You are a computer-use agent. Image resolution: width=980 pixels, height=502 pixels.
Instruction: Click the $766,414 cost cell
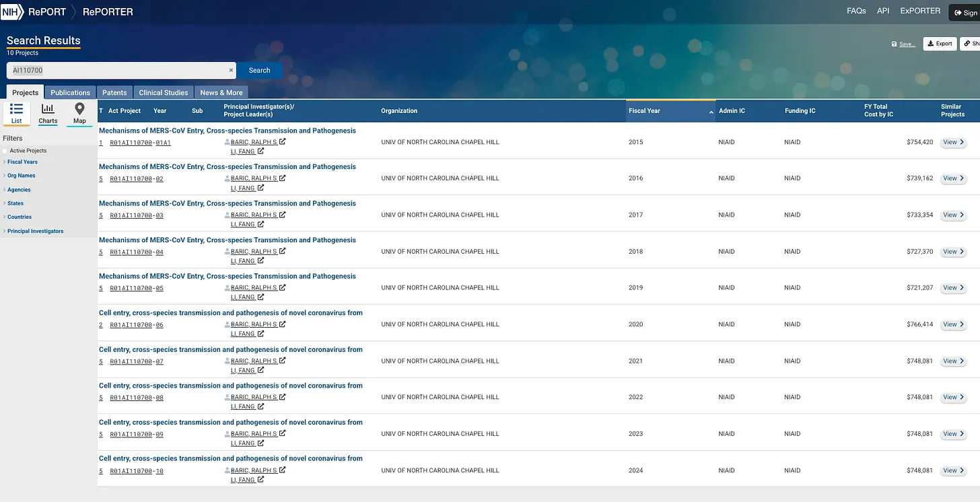pos(919,324)
